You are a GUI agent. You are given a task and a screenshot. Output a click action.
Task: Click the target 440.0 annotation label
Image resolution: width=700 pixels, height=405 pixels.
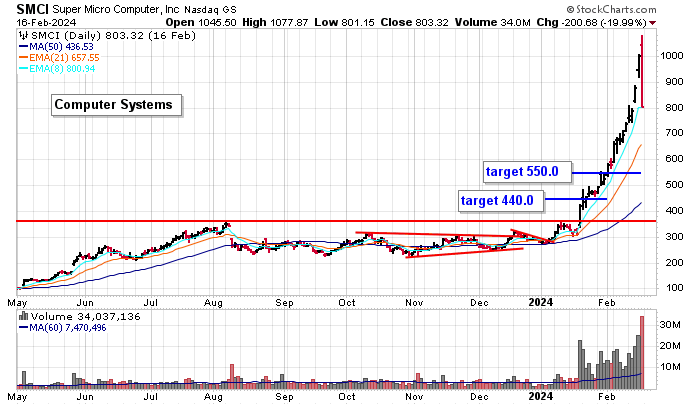[x=502, y=201]
